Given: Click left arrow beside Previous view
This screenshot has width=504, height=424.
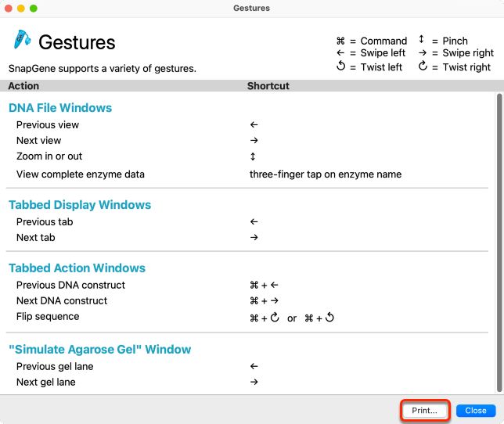Looking at the screenshot, I should [x=254, y=124].
